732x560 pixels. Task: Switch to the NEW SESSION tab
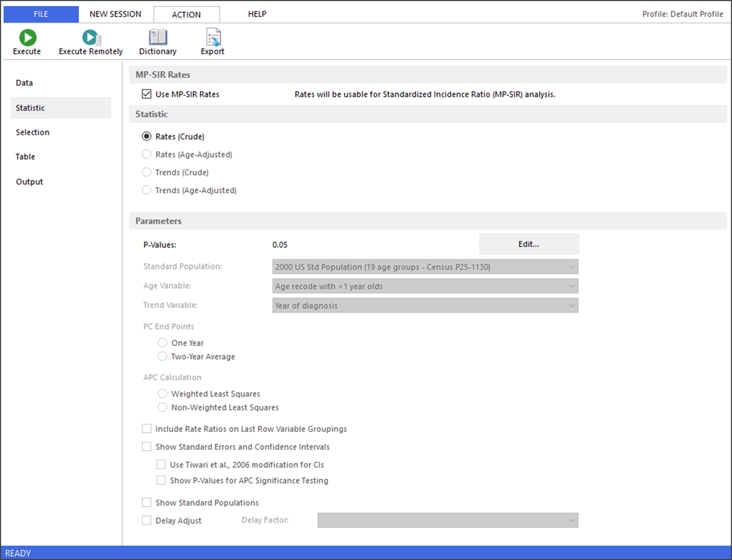115,14
